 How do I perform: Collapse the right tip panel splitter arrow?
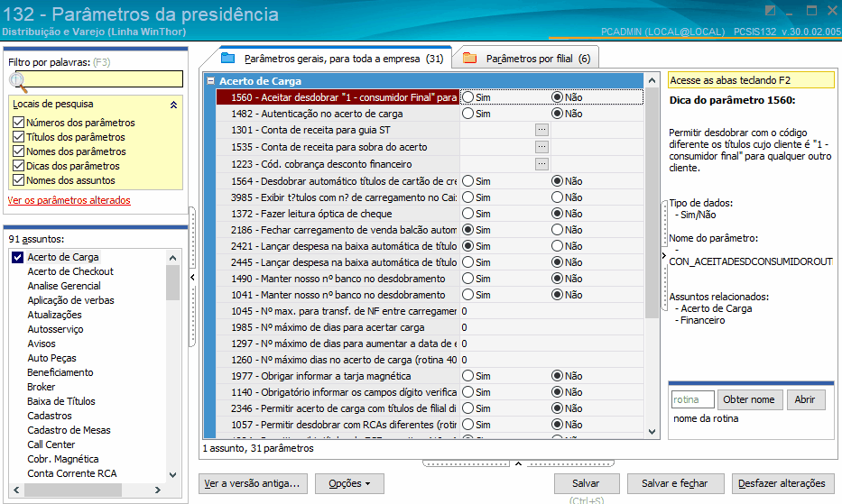[663, 255]
